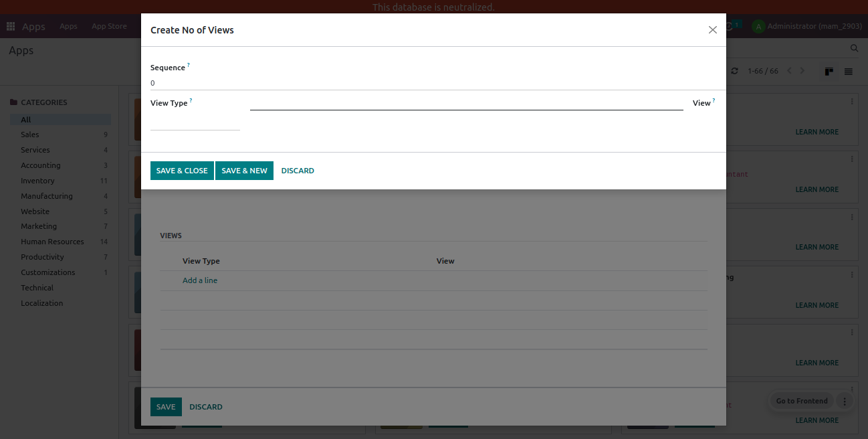The width and height of the screenshot is (868, 439).
Task: Show the Sequence field help tooltip
Action: pyautogui.click(x=189, y=65)
